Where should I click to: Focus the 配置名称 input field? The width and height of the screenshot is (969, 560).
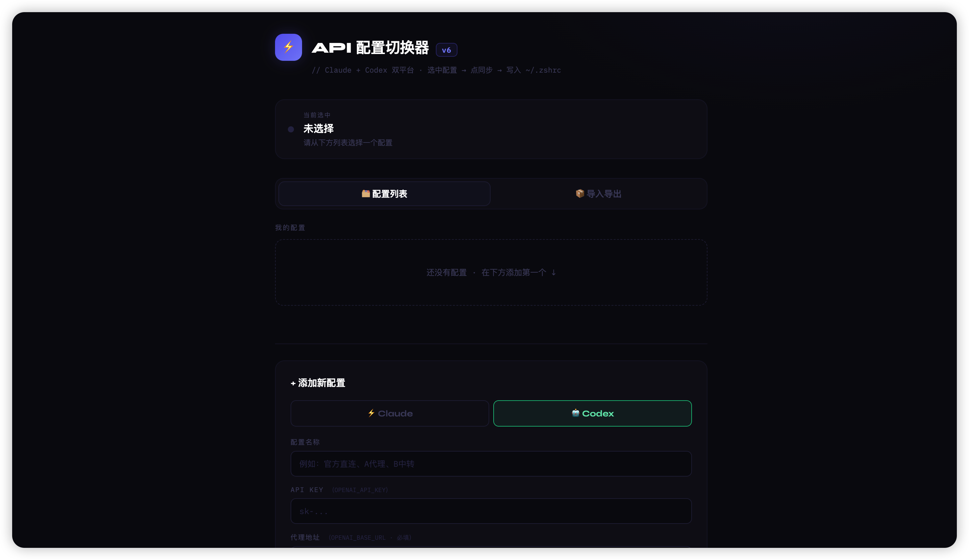point(491,464)
